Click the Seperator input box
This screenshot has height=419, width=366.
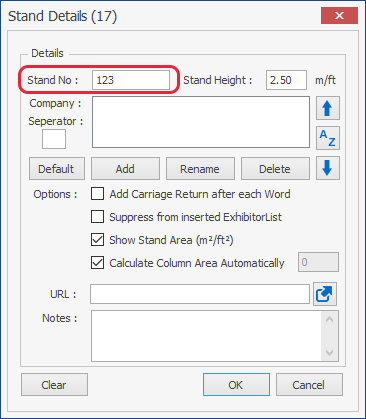tap(54, 139)
